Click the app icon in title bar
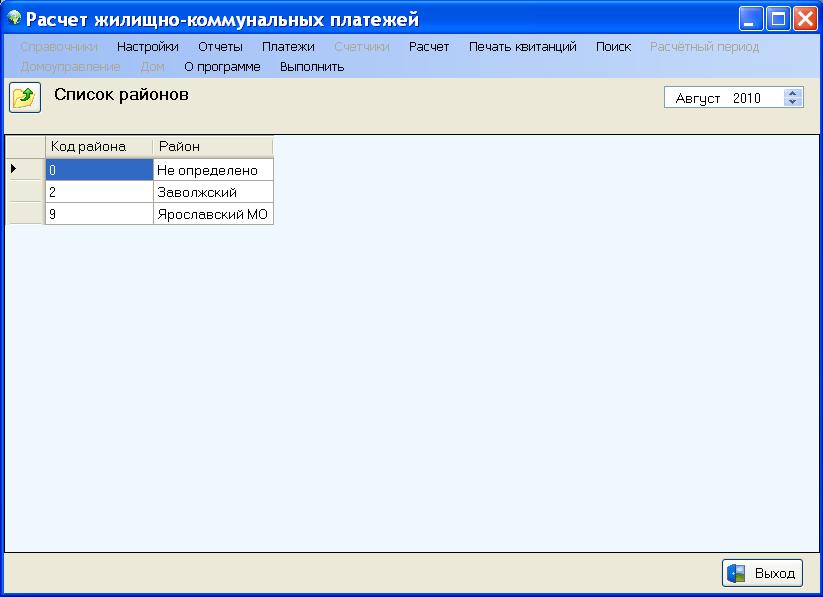Image resolution: width=823 pixels, height=597 pixels. (x=14, y=18)
